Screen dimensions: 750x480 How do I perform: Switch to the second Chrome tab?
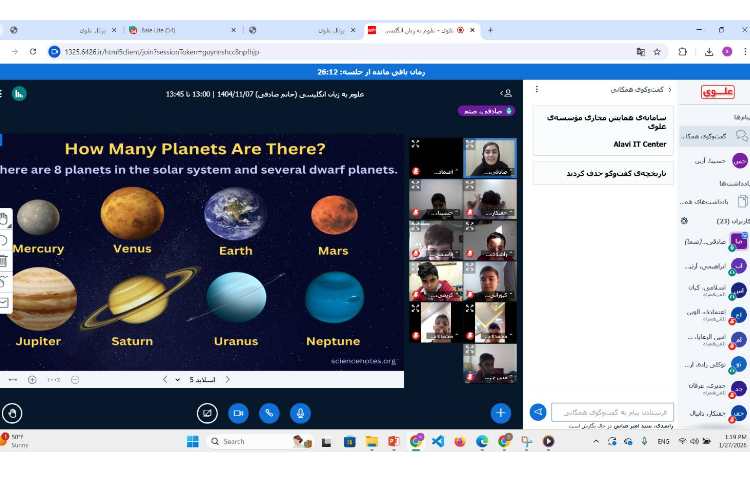182,30
